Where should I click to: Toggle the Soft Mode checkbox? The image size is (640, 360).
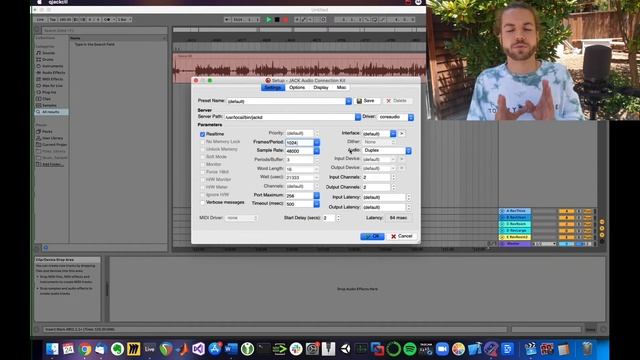tap(202, 157)
